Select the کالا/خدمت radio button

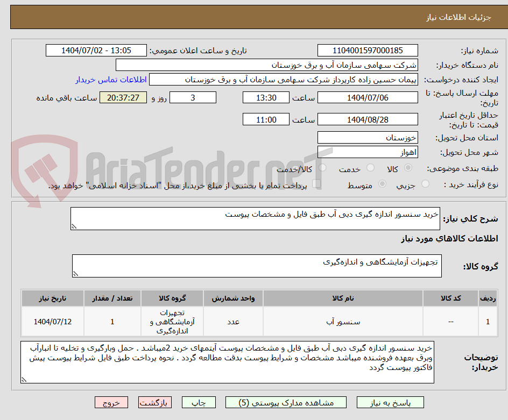pos(323,167)
